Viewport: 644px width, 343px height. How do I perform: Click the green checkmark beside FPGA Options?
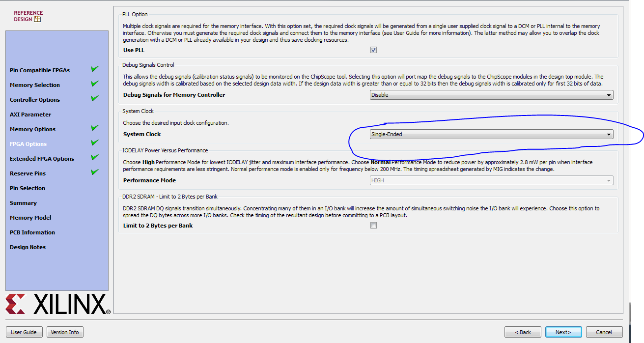[x=95, y=143]
